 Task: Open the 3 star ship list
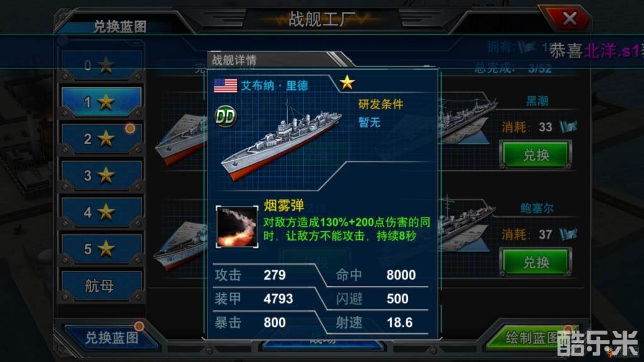(102, 175)
